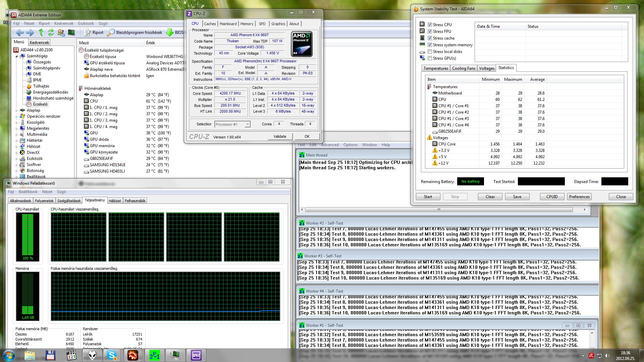Open Task Manager Folyamatok tab
Image resolution: width=644 pixels, height=362 pixels.
[44, 201]
